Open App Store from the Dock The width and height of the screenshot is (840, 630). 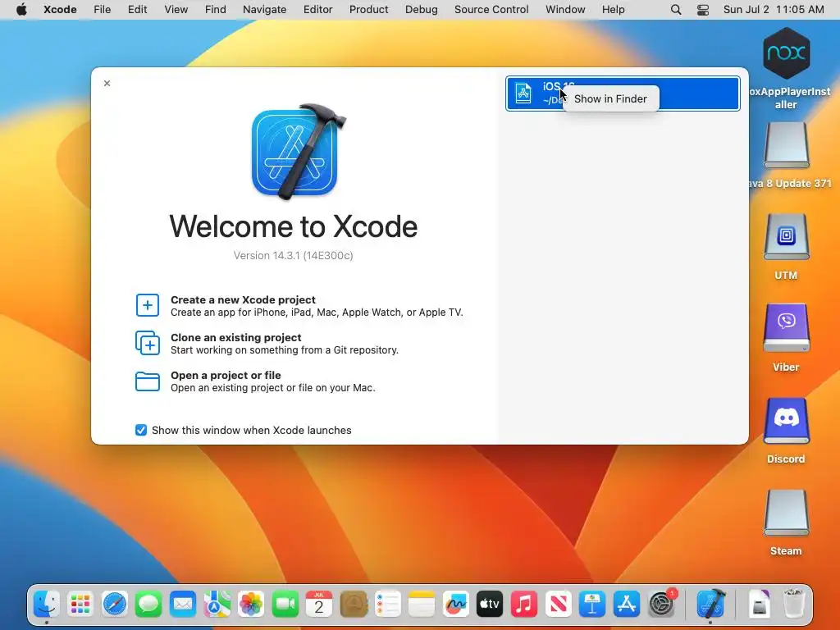[x=626, y=605]
